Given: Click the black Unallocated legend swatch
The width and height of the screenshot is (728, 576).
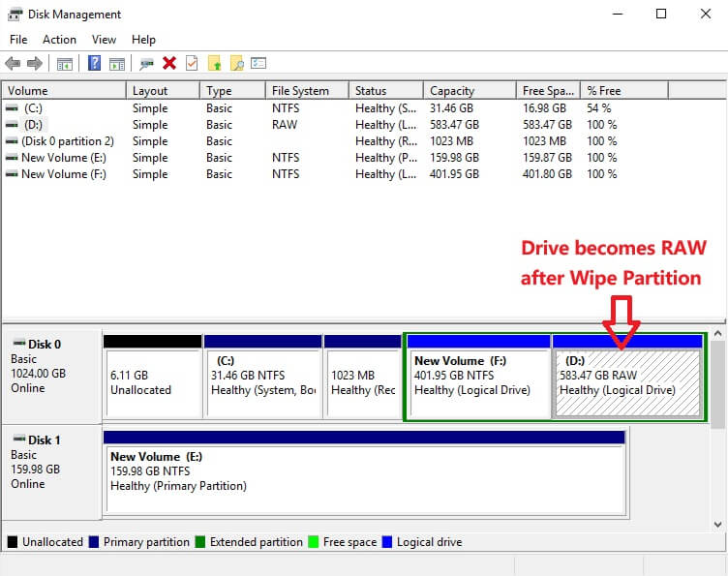Looking at the screenshot, I should [13, 542].
